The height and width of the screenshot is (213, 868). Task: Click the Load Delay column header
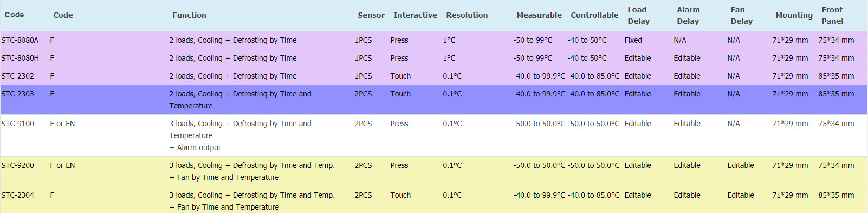tap(638, 15)
